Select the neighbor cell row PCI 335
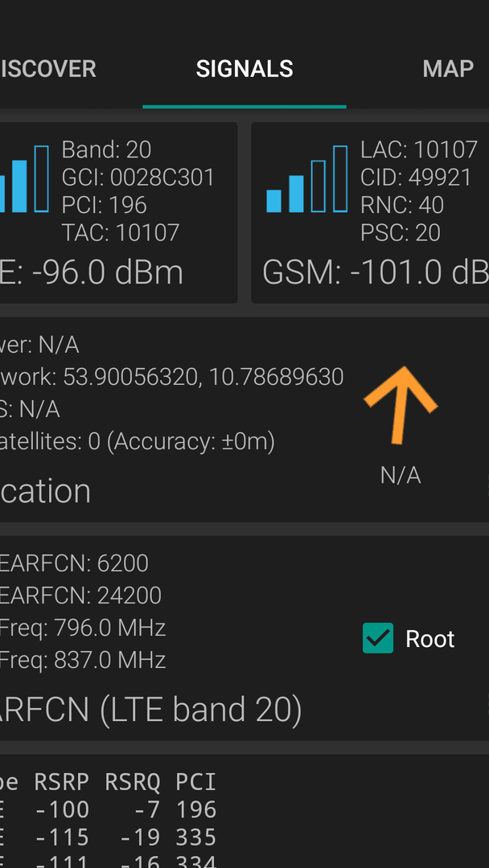Image resolution: width=489 pixels, height=868 pixels. coord(109,837)
